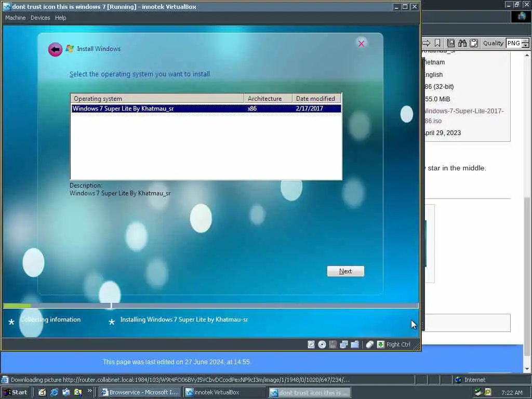532x399 pixels.
Task: Click the VirtualBox window title bar icon
Action: (7, 6)
